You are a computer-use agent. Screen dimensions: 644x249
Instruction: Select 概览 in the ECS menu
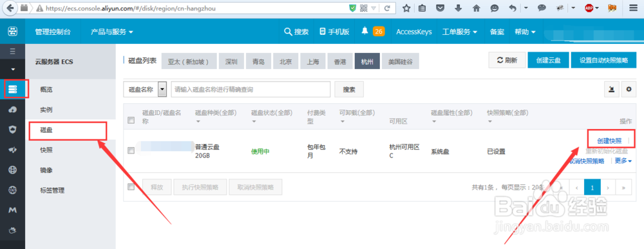46,90
